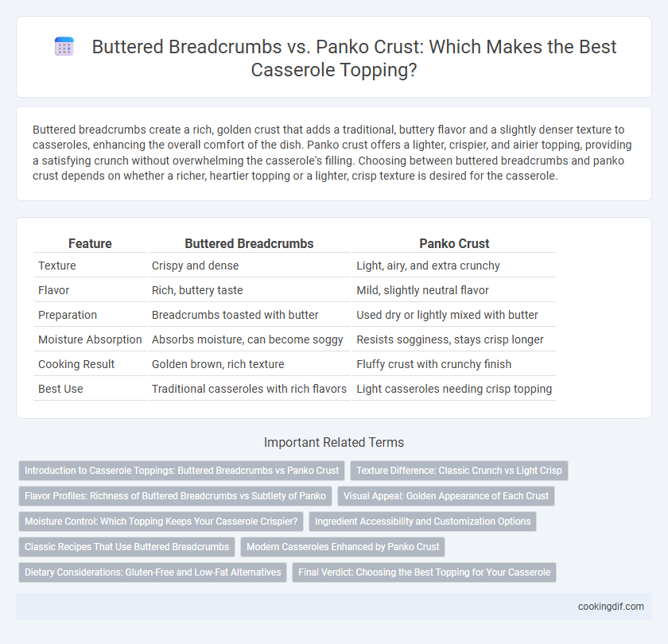Select the Panko Crust column header
Image resolution: width=668 pixels, height=644 pixels.
click(454, 243)
